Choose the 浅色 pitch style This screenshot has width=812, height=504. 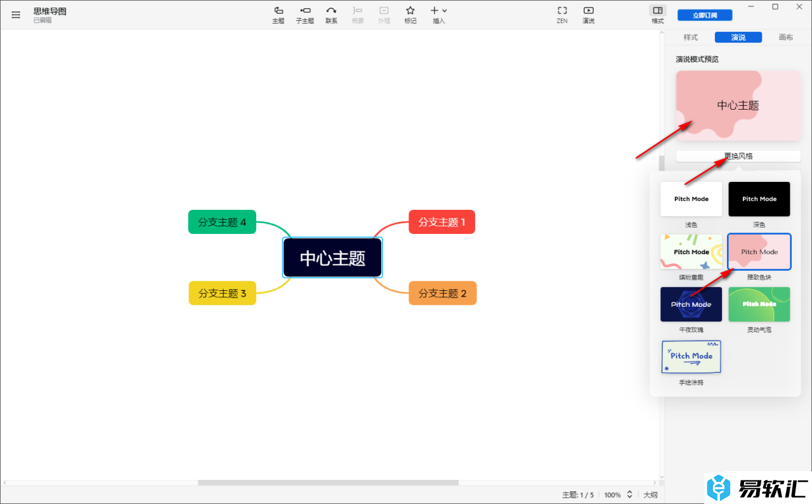(x=691, y=199)
